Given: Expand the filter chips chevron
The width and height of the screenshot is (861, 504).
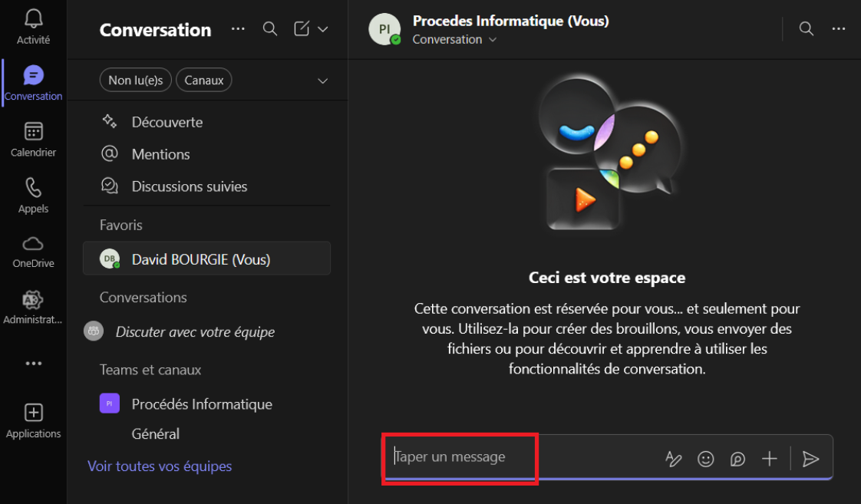Looking at the screenshot, I should click(322, 81).
